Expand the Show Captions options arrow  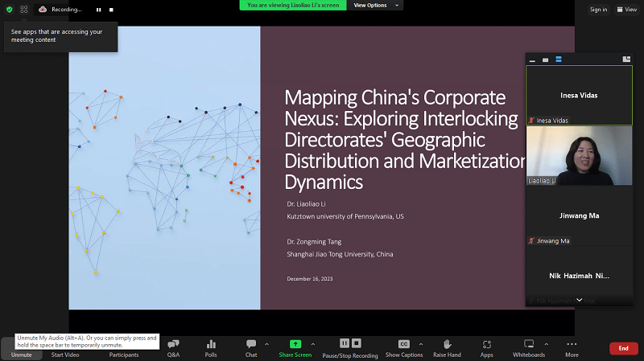419,343
